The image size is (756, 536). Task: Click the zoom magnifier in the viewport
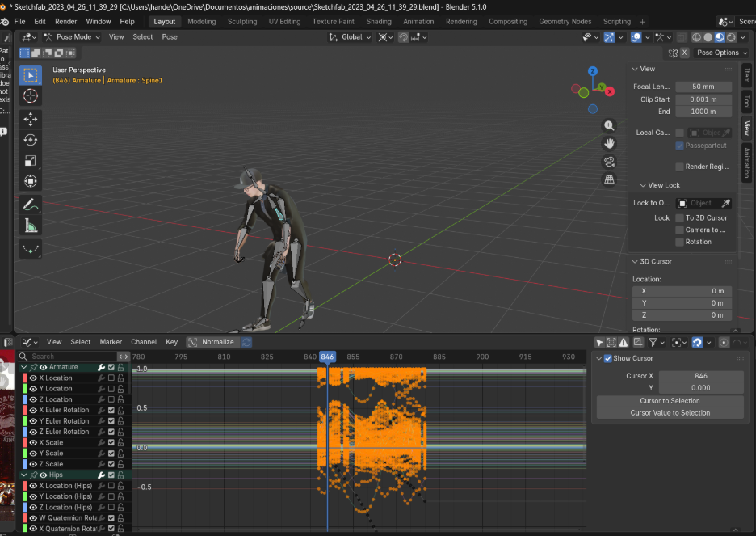[609, 125]
